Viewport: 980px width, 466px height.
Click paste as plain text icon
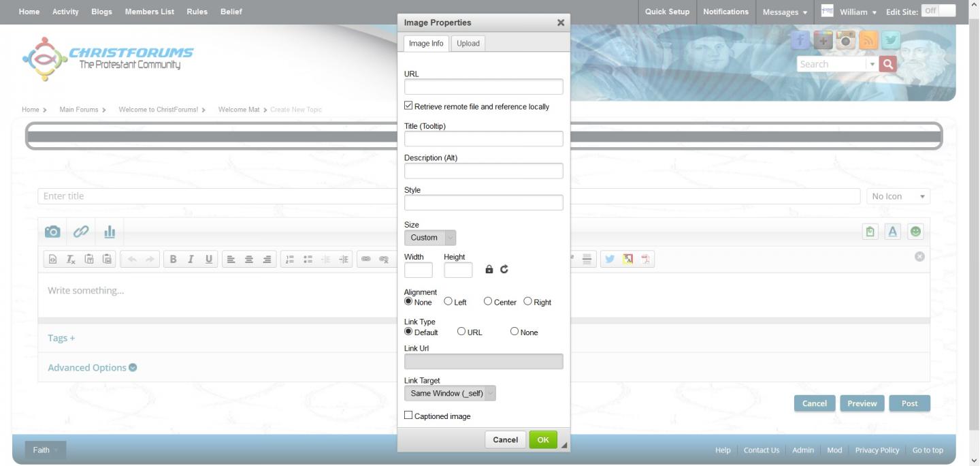[x=89, y=259]
